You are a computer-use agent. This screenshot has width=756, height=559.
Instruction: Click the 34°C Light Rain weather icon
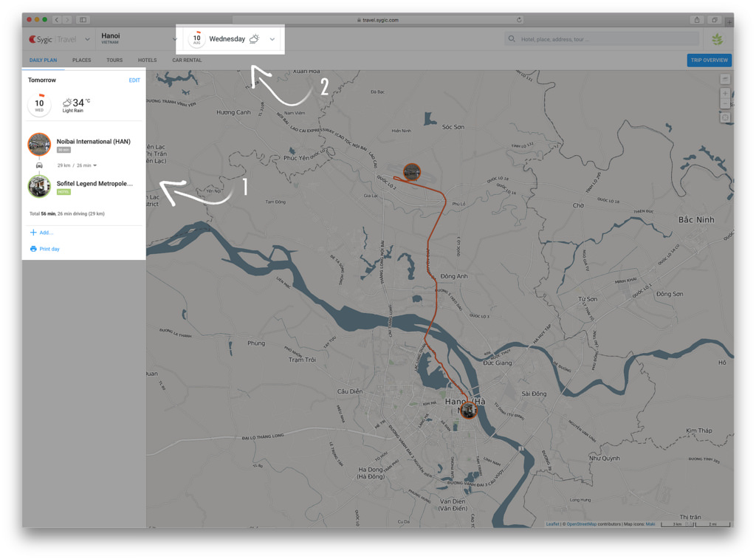[x=67, y=102]
